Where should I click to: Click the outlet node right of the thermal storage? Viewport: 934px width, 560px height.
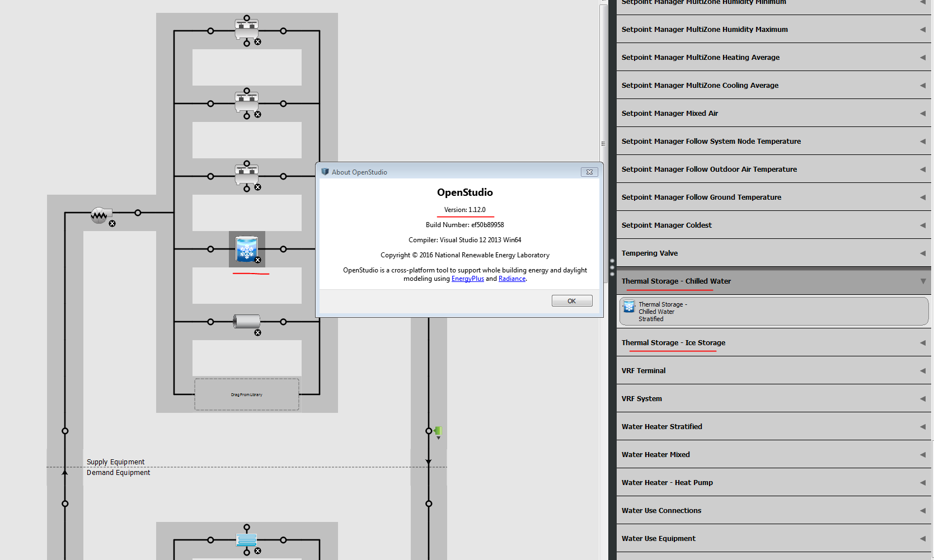(283, 249)
